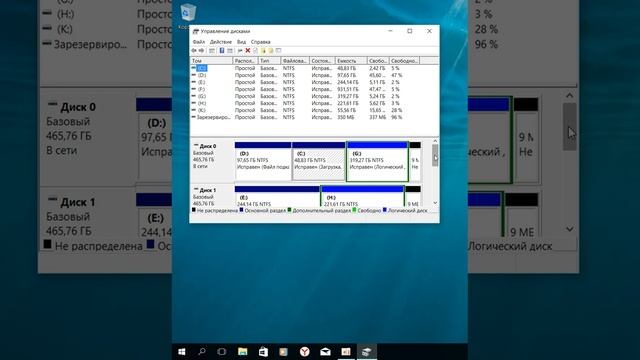Open the Recycle Bin on the desktop
This screenshot has width=640, height=360.
click(x=188, y=12)
